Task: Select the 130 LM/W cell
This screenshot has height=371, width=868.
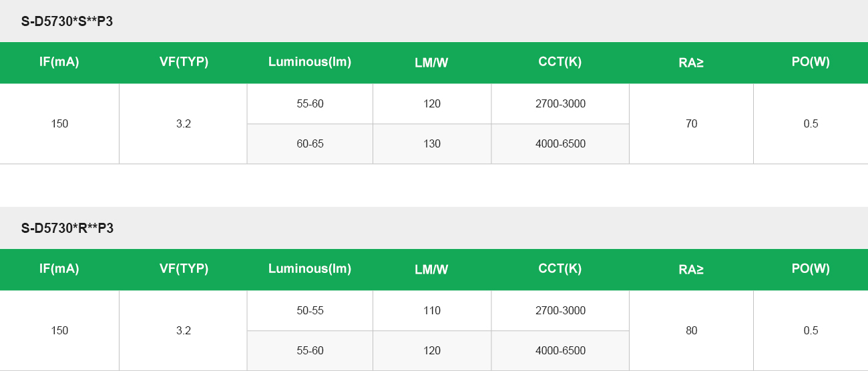Action: pos(432,143)
